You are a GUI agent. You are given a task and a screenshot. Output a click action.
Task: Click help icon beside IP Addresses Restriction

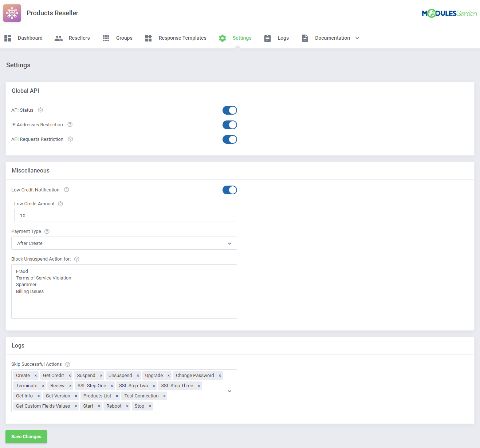point(70,124)
